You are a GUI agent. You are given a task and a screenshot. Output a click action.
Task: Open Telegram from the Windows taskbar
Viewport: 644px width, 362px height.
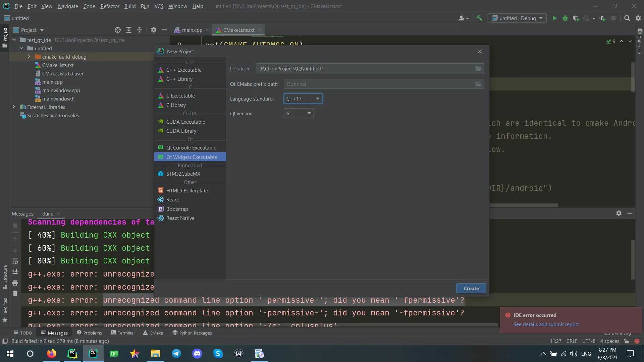[176, 354]
